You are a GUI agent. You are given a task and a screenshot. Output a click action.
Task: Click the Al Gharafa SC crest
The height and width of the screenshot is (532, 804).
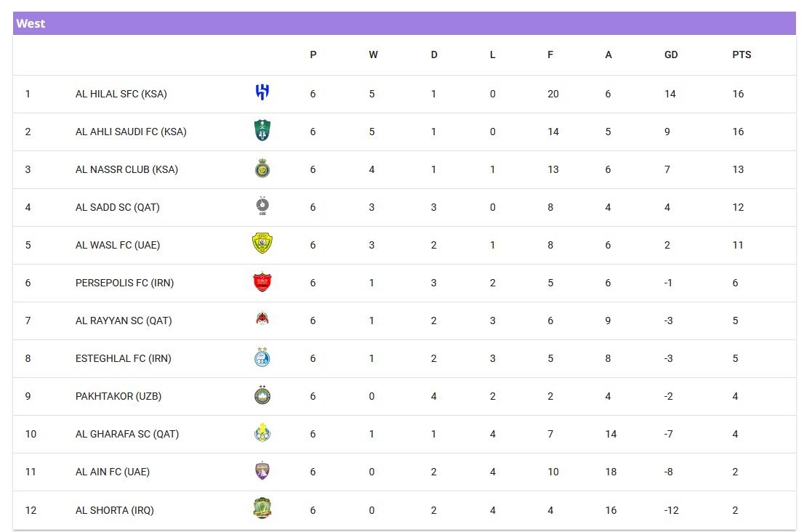tap(262, 433)
